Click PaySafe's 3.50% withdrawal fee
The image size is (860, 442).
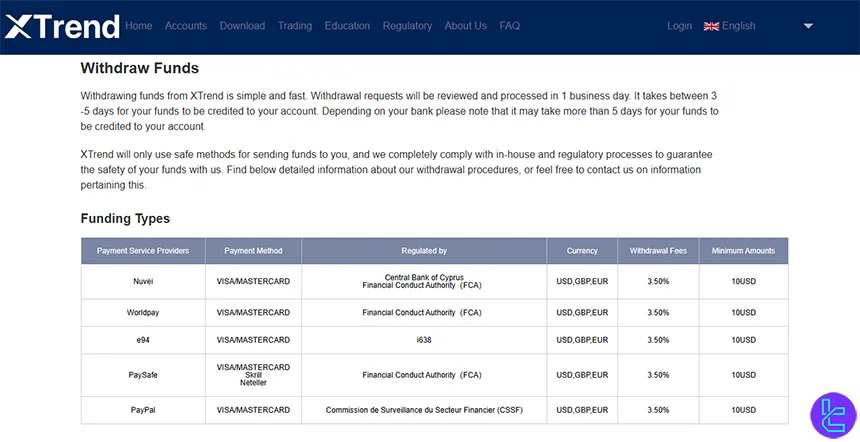pyautogui.click(x=658, y=375)
